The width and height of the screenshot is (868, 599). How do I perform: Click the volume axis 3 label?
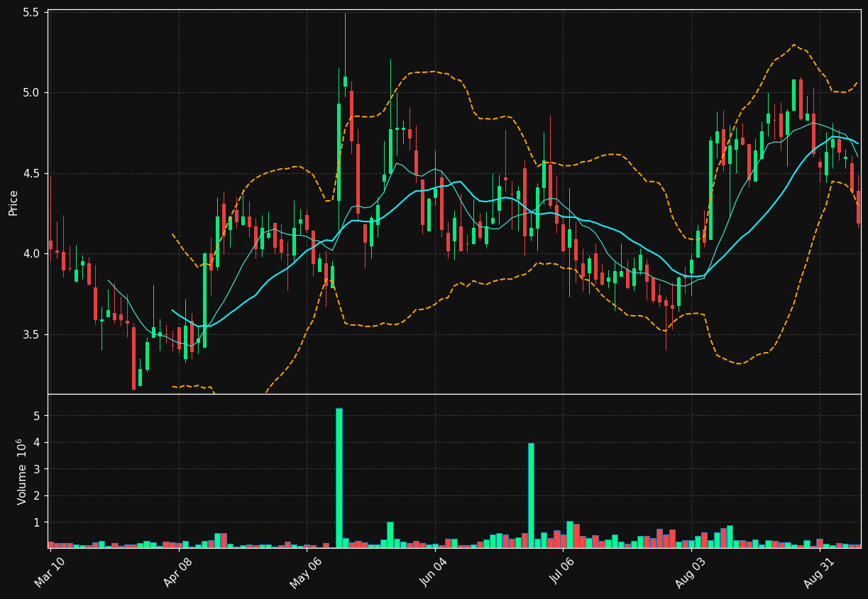pyautogui.click(x=38, y=469)
